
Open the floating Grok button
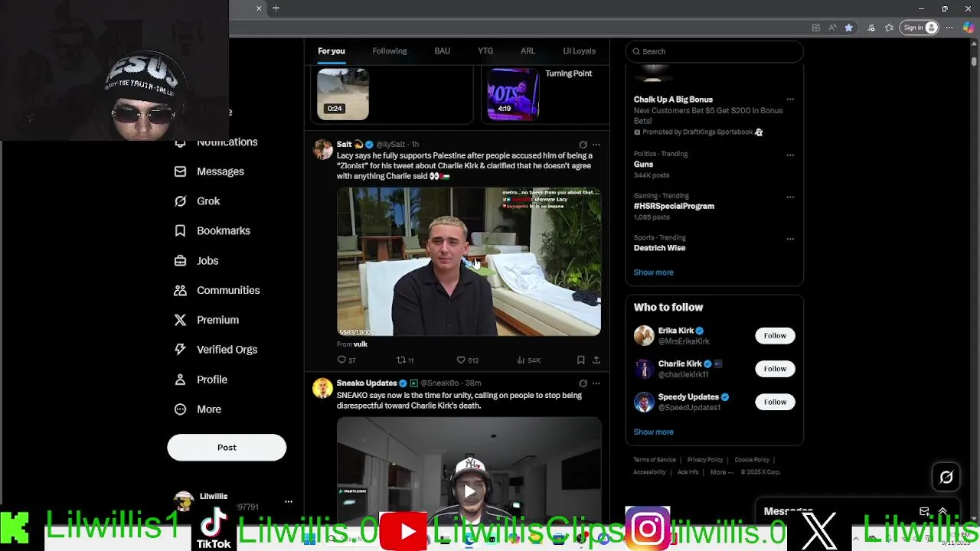946,478
